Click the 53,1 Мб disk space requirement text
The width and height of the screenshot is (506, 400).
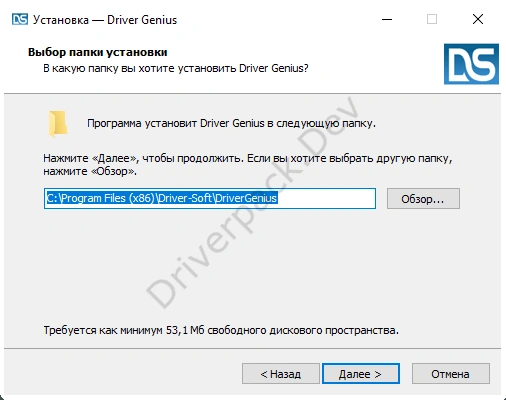tap(221, 330)
